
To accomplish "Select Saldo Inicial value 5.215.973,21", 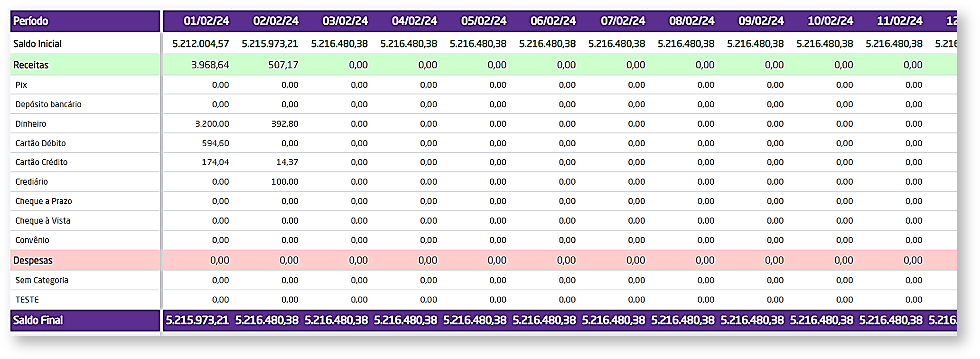I will pos(270,44).
